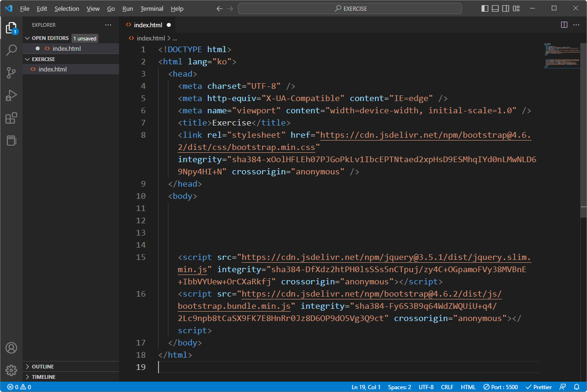This screenshot has height=392, width=587.
Task: Toggle the bottom panel layout icon
Action: [496, 8]
